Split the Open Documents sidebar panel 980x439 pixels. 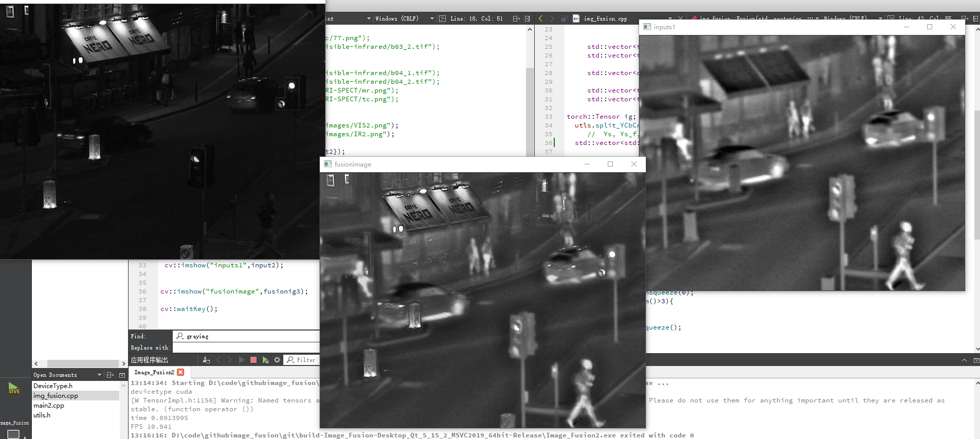110,375
